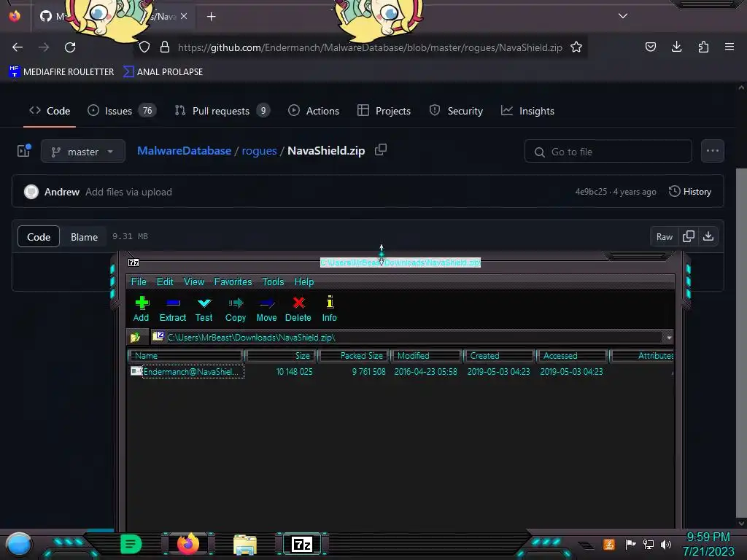Click the site security padlock icon
This screenshot has height=560, width=747.
point(165,47)
